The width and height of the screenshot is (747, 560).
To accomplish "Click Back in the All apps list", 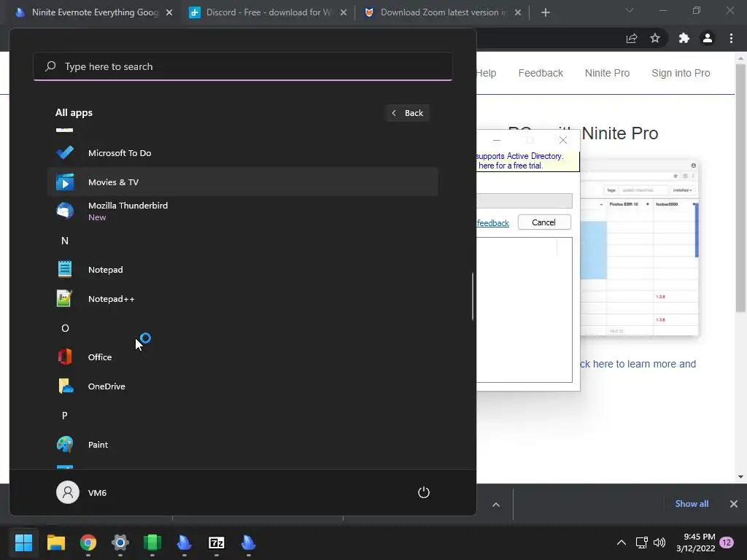I will coord(408,113).
